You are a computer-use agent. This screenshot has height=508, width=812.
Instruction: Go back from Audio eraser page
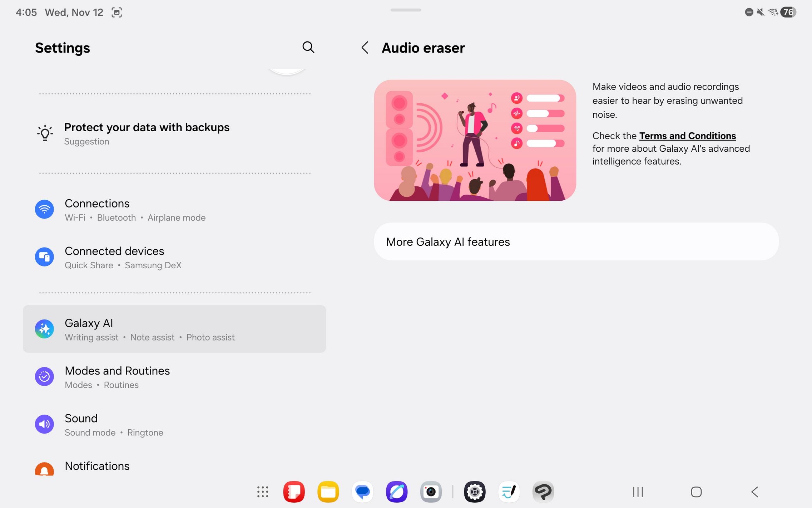pyautogui.click(x=365, y=48)
